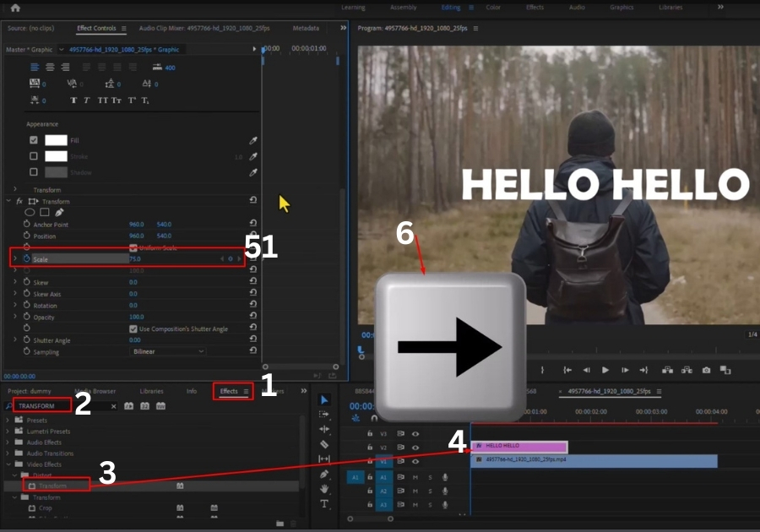The width and height of the screenshot is (760, 532).
Task: Click the white Fill color swatch
Action: tap(56, 140)
